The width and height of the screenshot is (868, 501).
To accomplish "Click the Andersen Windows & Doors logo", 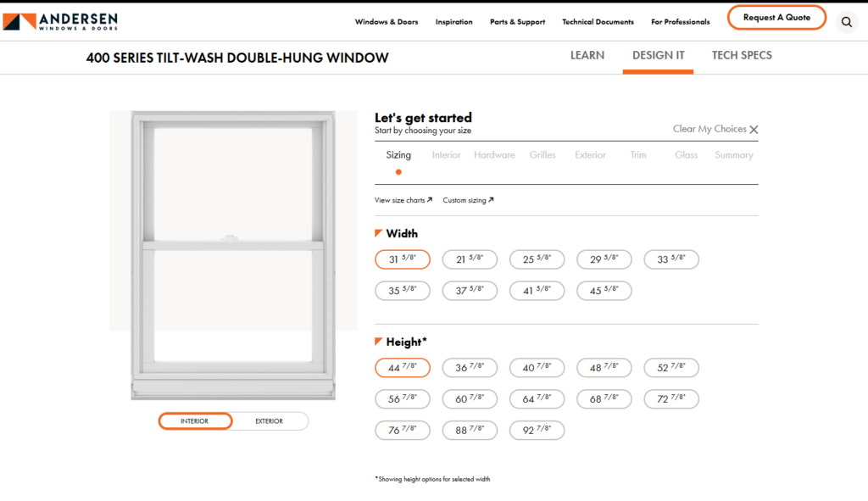I will coord(66,21).
